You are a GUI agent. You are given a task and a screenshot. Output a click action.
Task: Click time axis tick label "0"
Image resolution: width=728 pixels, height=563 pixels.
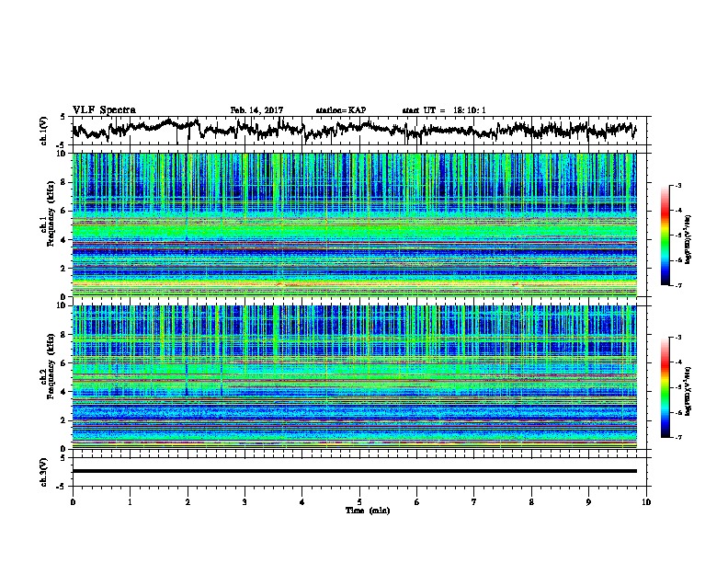pyautogui.click(x=73, y=502)
